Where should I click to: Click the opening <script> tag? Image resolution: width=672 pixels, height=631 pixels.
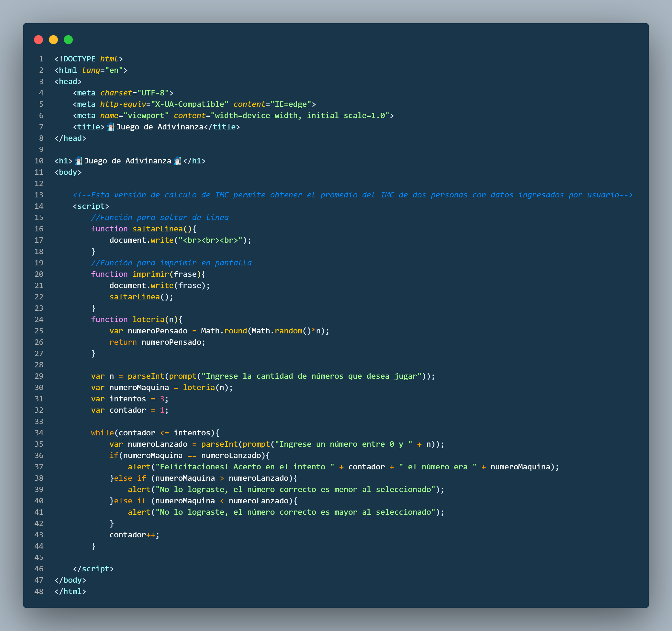point(91,206)
